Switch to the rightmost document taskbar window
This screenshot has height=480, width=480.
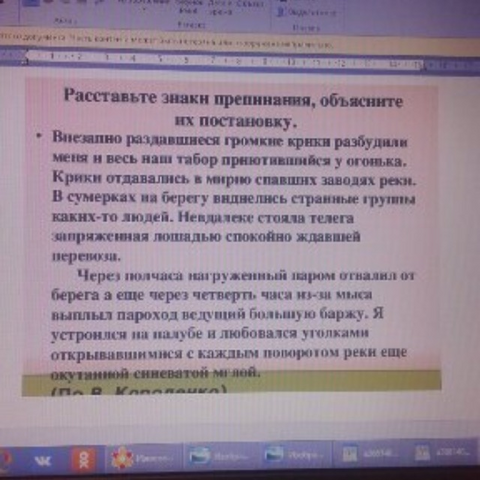pyautogui.click(x=443, y=453)
